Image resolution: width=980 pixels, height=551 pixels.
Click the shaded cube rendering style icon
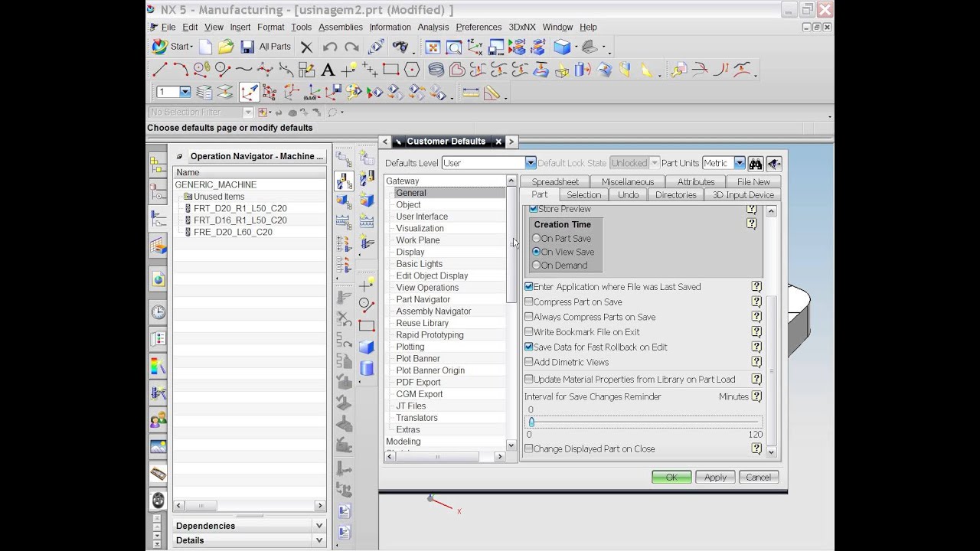click(x=562, y=47)
